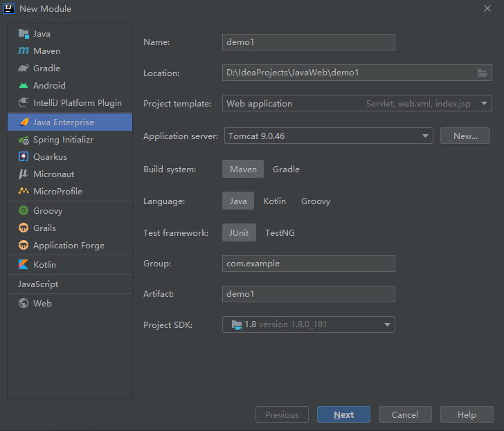Select Gradle as build system
This screenshot has height=431, width=504.
(286, 169)
